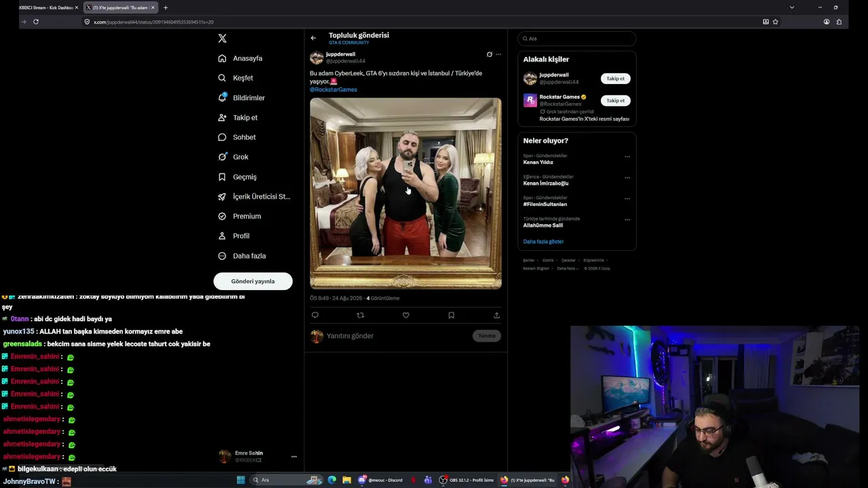The width and height of the screenshot is (868, 488).
Task: Open the Windows Start menu
Action: (240, 480)
